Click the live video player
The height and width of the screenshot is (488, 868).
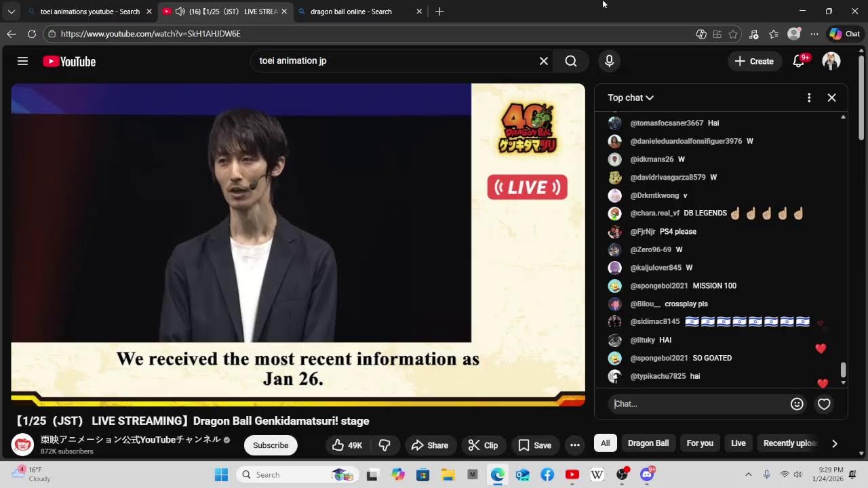[x=298, y=245]
